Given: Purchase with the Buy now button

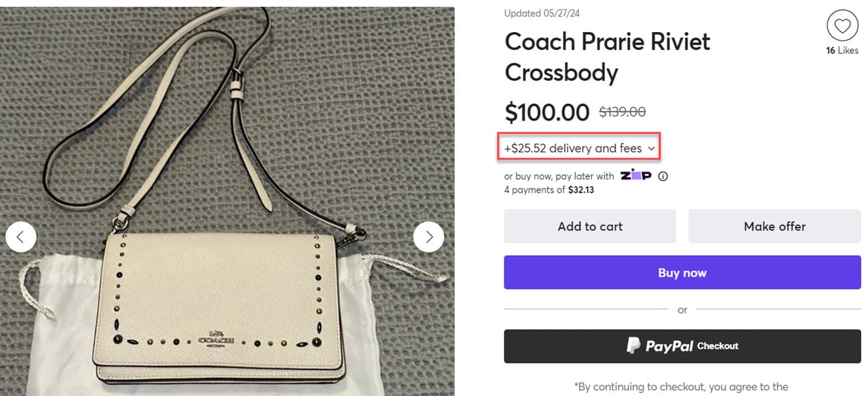Looking at the screenshot, I should pyautogui.click(x=682, y=272).
